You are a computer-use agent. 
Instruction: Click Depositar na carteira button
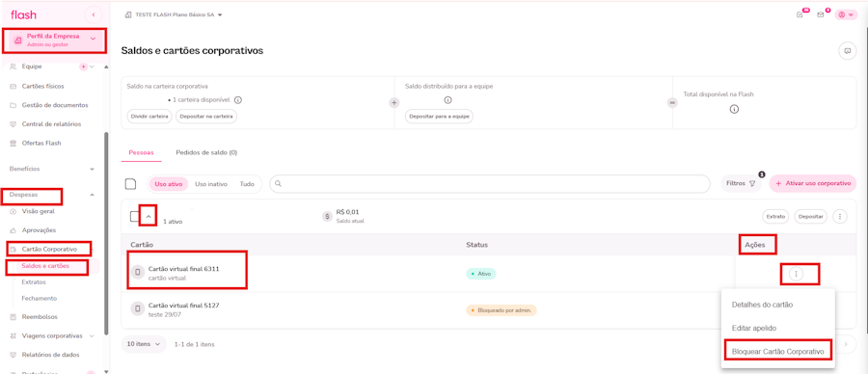pyautogui.click(x=206, y=117)
